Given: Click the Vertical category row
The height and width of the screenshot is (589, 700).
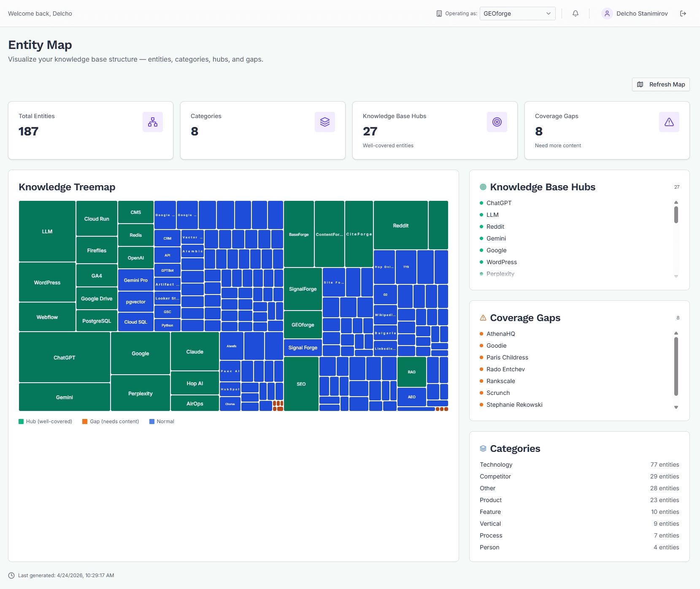Looking at the screenshot, I should coord(579,524).
